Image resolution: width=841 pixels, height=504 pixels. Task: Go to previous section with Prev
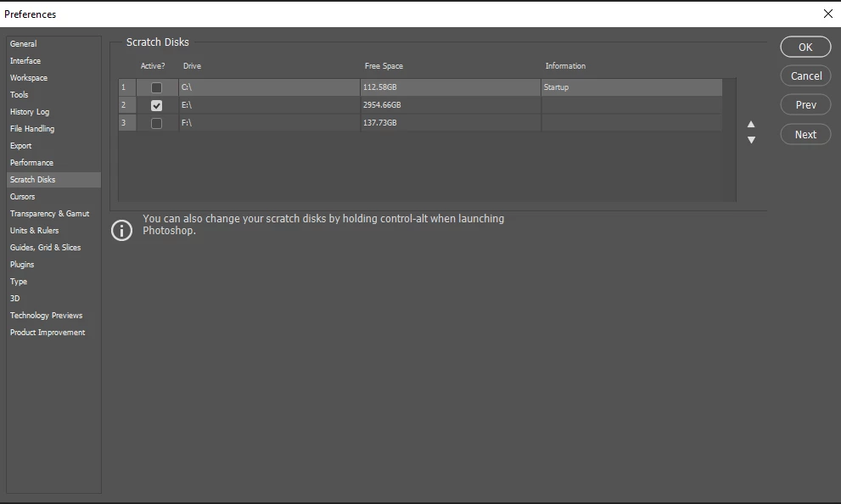pos(805,105)
